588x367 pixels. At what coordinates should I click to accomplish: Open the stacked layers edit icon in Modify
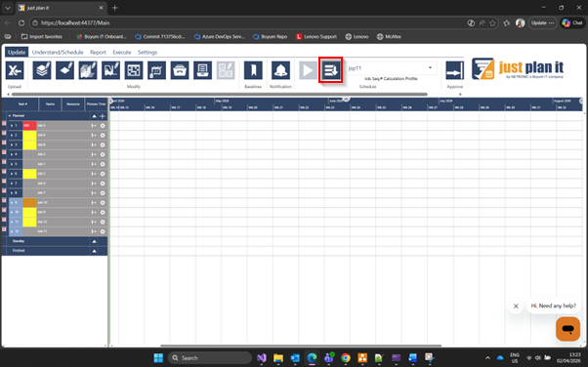[x=42, y=70]
